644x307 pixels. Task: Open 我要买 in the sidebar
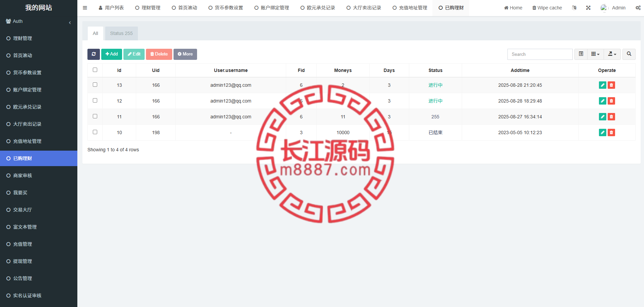coord(39,193)
